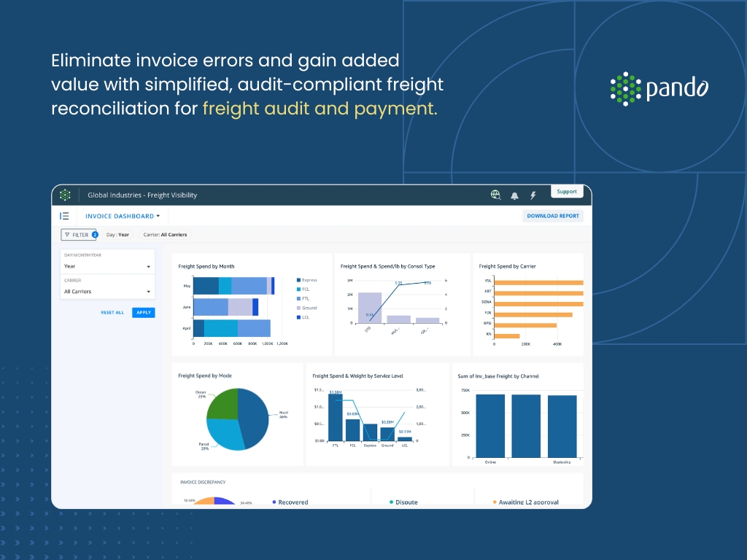
Task: Click the Pando logo in dashboard header
Action: click(65, 195)
